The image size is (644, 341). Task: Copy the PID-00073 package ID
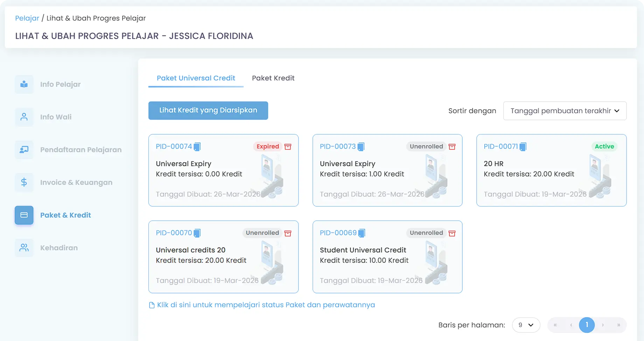pos(361,147)
